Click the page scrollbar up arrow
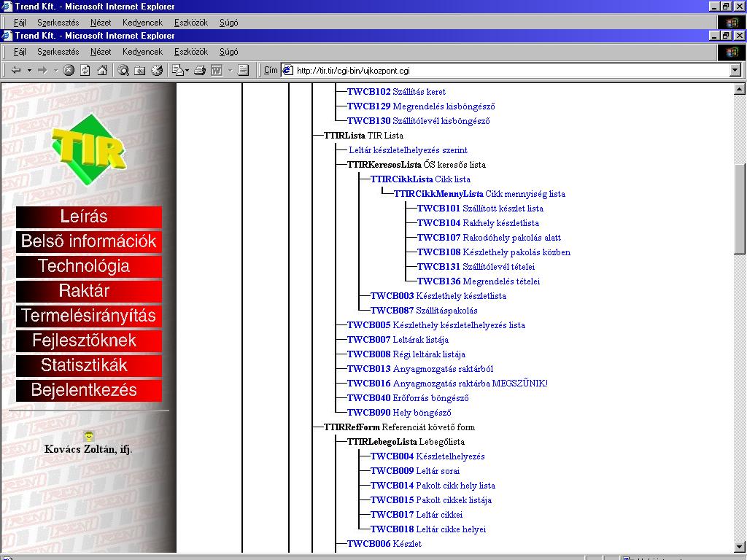 tap(740, 89)
